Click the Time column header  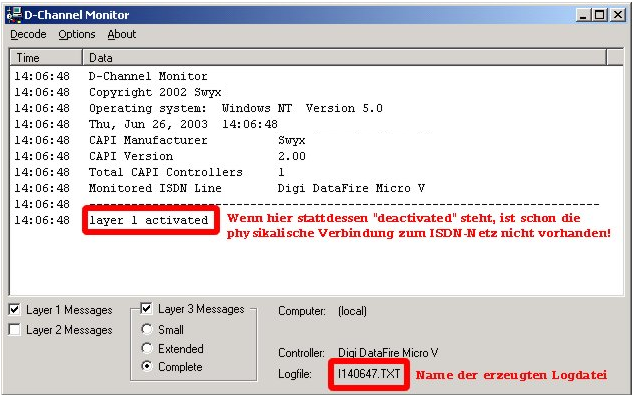pyautogui.click(x=46, y=58)
